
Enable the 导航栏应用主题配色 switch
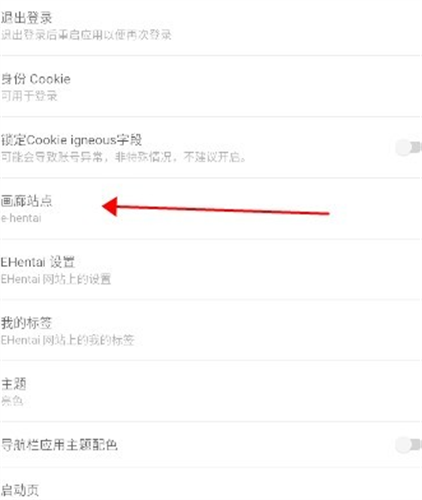click(408, 445)
